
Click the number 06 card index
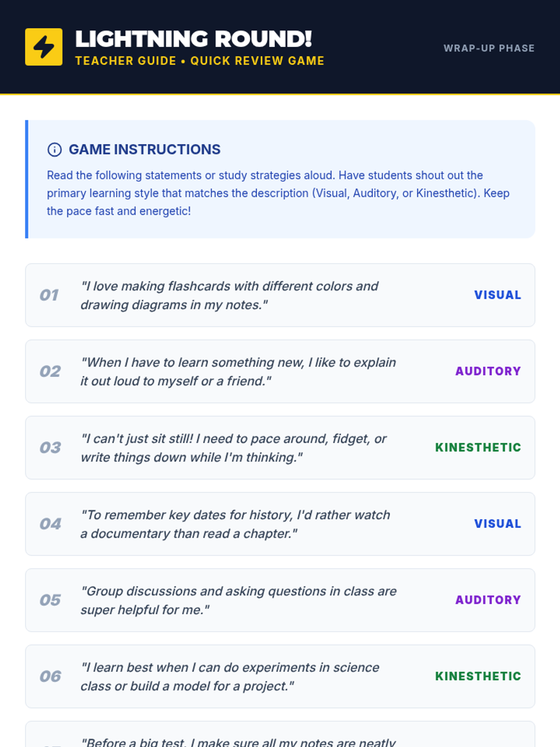[x=50, y=676]
